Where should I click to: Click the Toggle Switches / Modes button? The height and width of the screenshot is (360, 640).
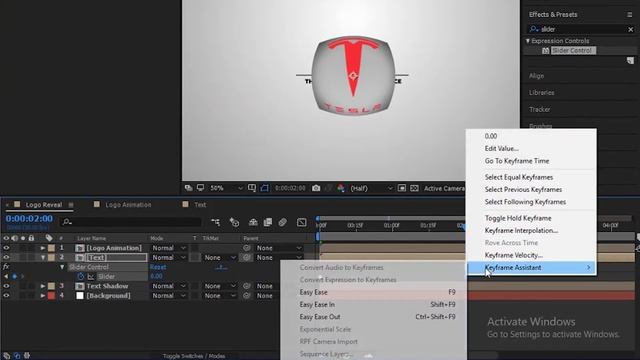pos(194,356)
